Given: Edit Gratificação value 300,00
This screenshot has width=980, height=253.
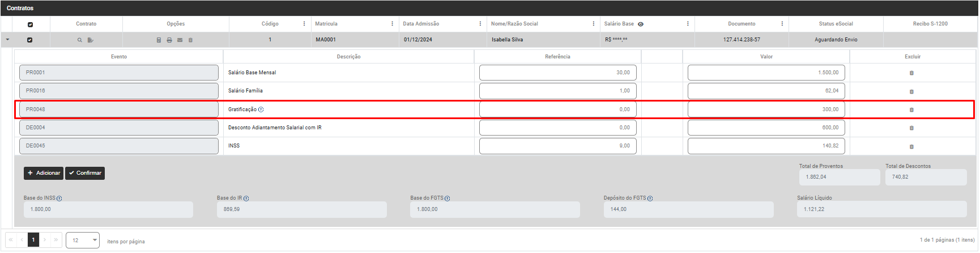Looking at the screenshot, I should coord(766,109).
